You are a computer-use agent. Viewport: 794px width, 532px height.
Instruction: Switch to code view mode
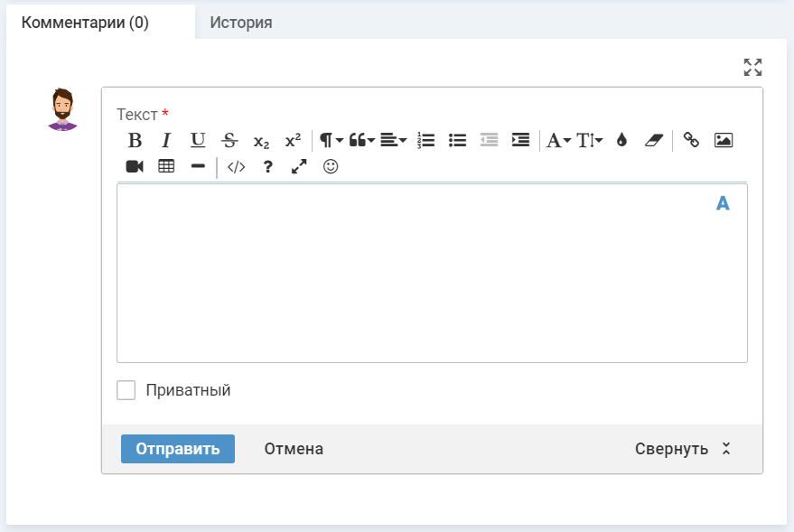(x=236, y=166)
